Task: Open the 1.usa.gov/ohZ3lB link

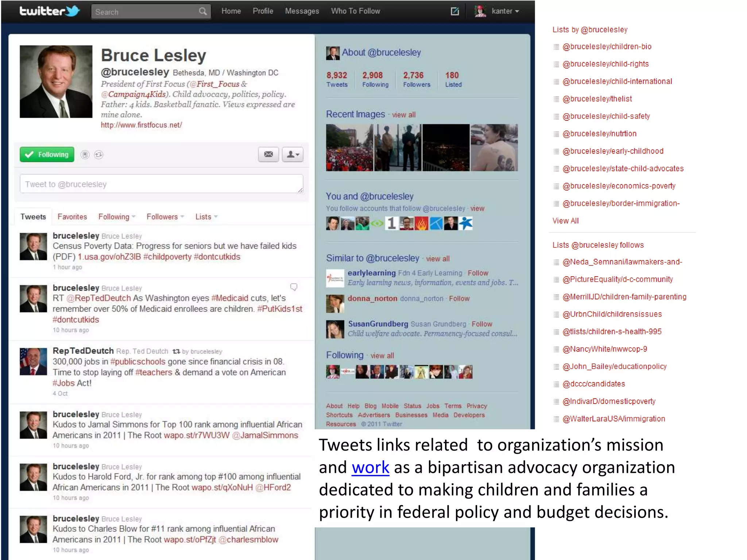Action: pyautogui.click(x=109, y=257)
